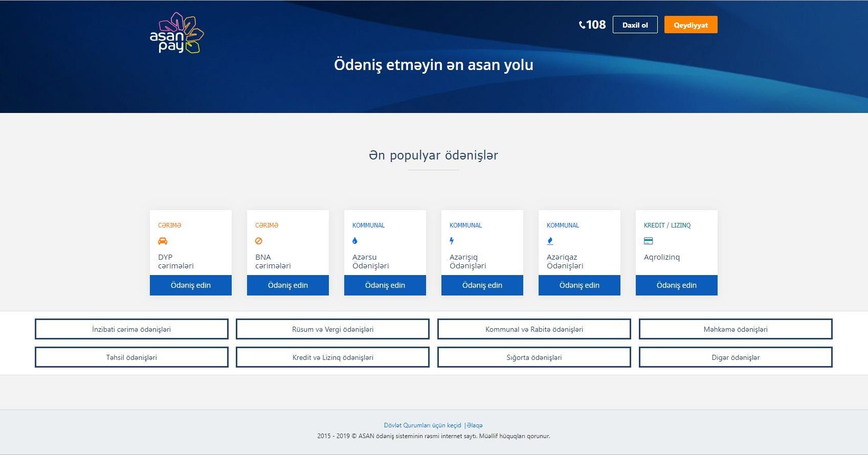Click the DYP cərimələri card title

pos(176,261)
